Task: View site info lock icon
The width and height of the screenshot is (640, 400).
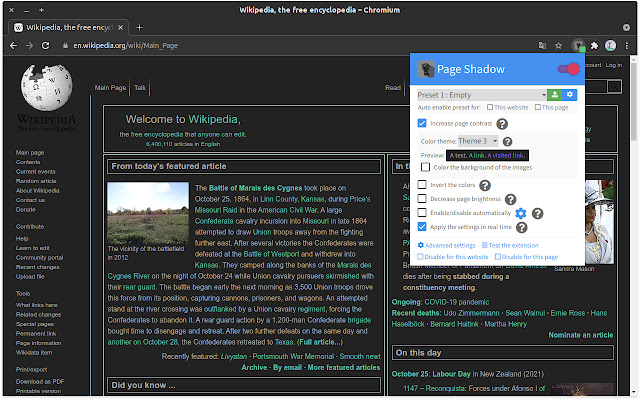Action: [x=65, y=46]
